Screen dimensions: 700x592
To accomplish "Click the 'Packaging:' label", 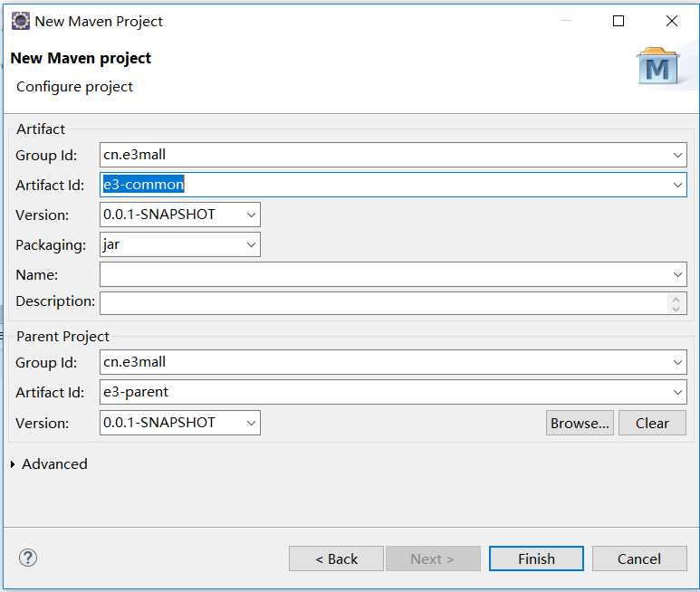I will [x=51, y=245].
